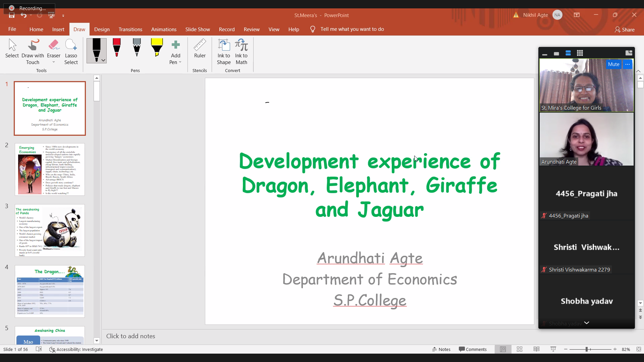Start Slide Show from status bar
The image size is (644, 362).
pyautogui.click(x=553, y=349)
